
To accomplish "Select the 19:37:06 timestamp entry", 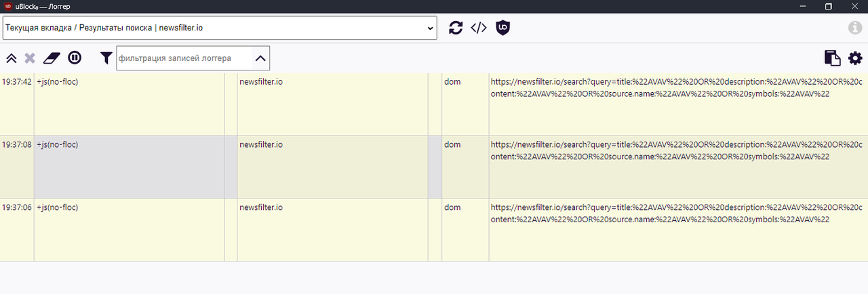I will 17,207.
